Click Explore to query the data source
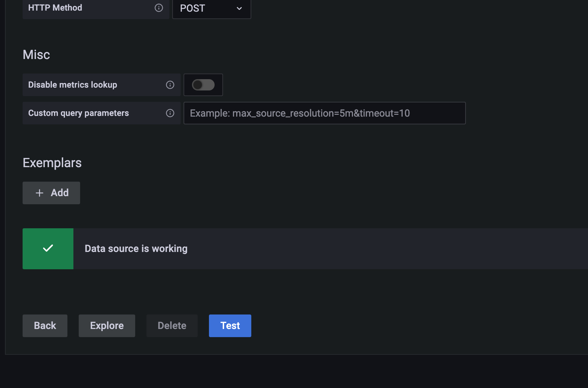 (x=107, y=325)
